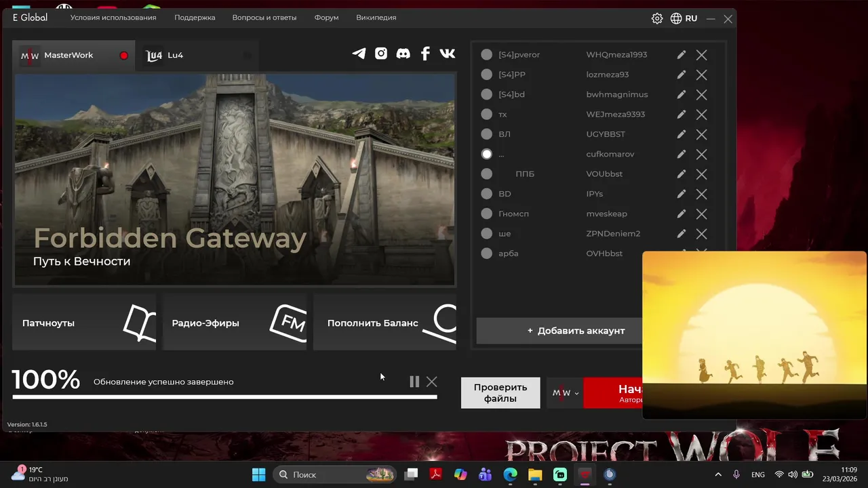The width and height of the screenshot is (868, 488).
Task: Click the globe language icon
Action: click(x=676, y=18)
